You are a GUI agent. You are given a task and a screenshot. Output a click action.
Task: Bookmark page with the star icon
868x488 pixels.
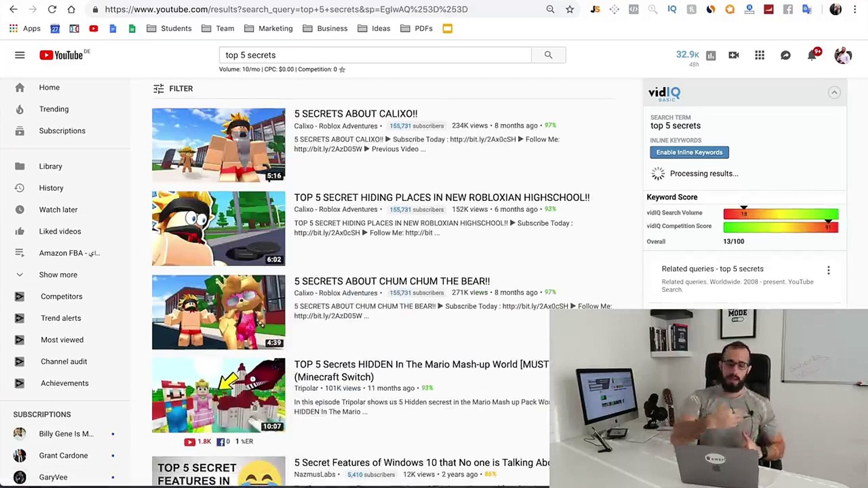(x=570, y=9)
